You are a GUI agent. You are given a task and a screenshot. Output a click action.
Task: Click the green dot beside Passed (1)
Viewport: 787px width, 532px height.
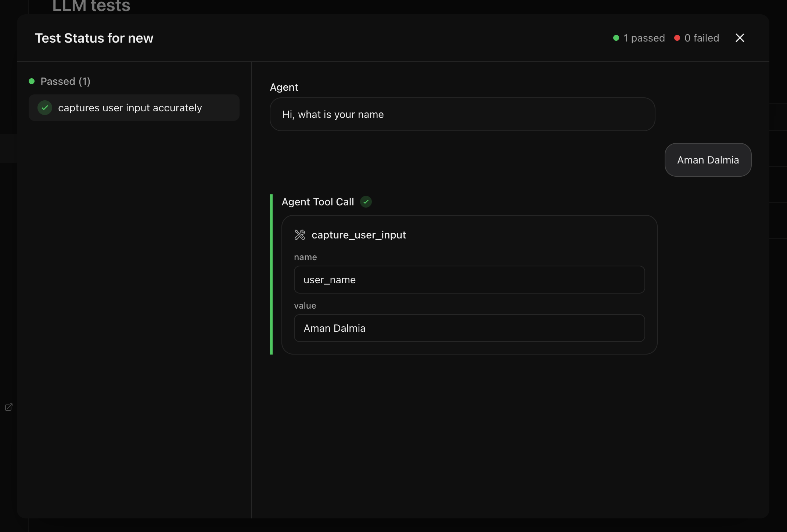(32, 81)
